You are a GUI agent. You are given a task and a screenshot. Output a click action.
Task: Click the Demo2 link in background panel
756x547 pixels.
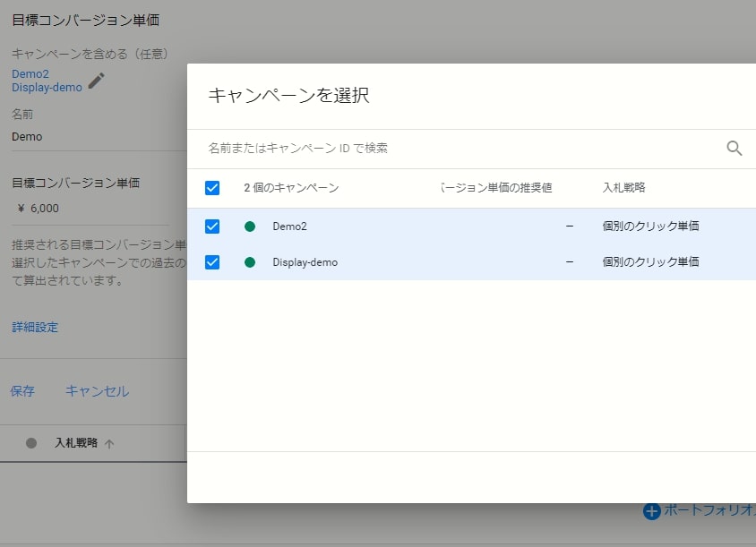pos(30,73)
